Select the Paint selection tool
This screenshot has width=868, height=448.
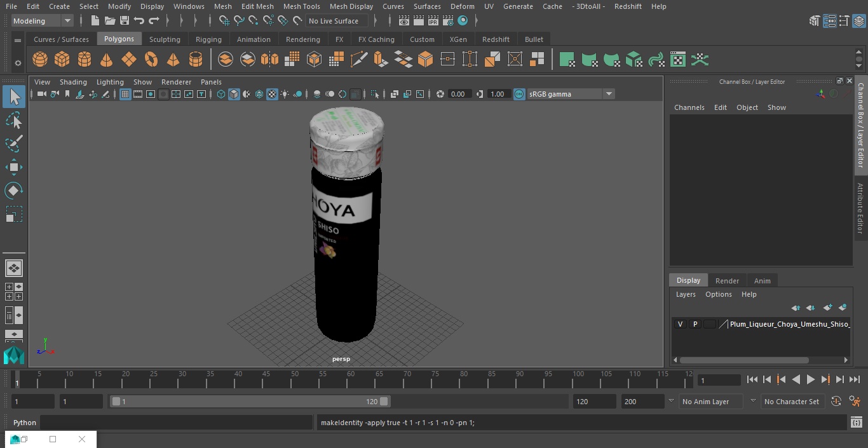[x=14, y=144]
